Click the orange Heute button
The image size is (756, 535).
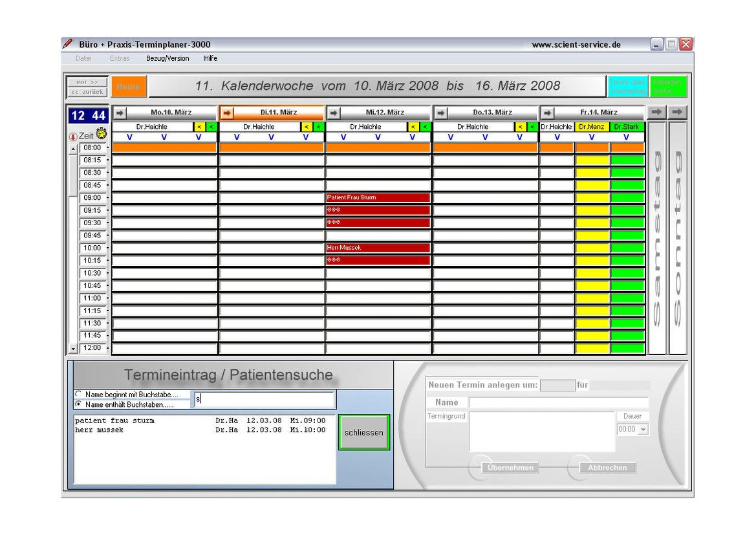click(129, 87)
